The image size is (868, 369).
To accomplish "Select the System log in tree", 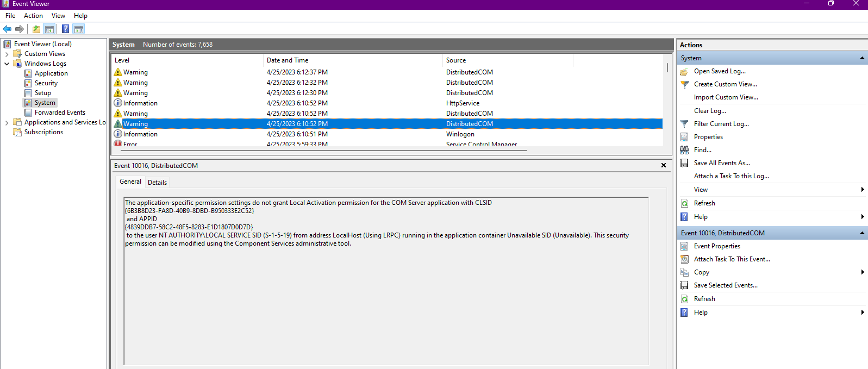I will (x=45, y=103).
